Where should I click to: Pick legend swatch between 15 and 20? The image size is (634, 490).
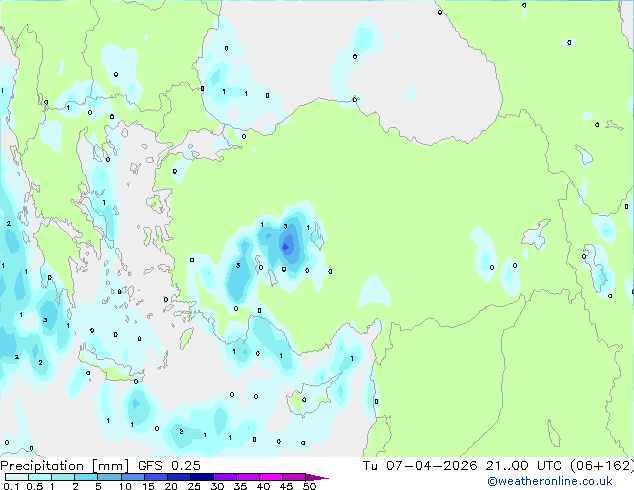155,477
